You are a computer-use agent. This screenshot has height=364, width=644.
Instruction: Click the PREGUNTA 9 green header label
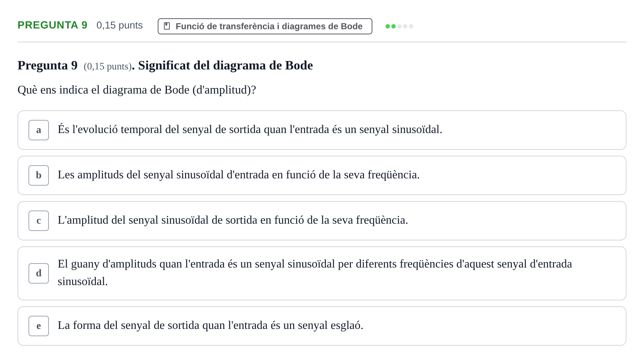[x=53, y=25]
